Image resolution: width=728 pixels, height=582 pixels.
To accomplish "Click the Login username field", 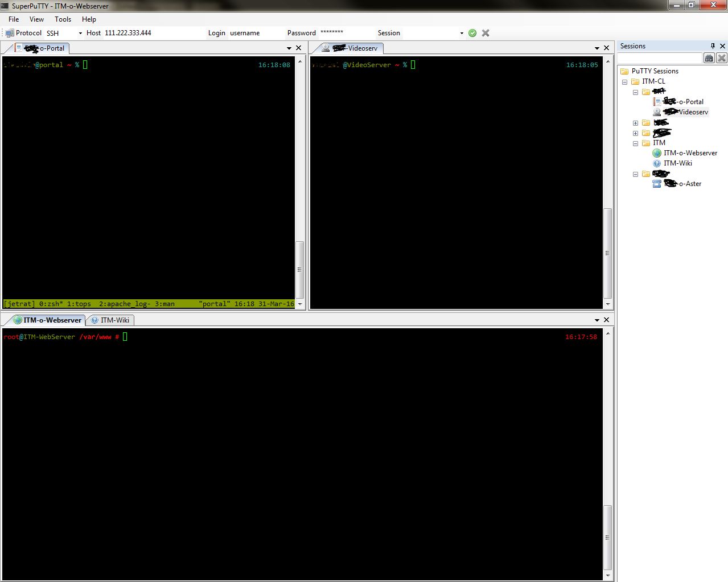I will pyautogui.click(x=254, y=33).
